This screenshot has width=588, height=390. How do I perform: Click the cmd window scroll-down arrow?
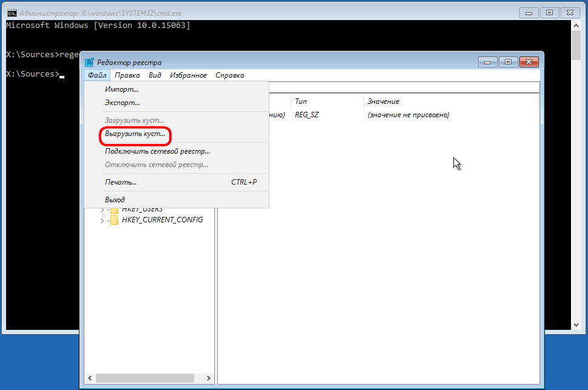tap(576, 325)
